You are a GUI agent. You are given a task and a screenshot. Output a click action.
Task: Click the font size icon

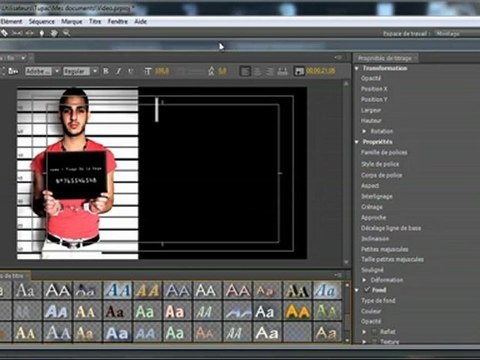pos(148,71)
